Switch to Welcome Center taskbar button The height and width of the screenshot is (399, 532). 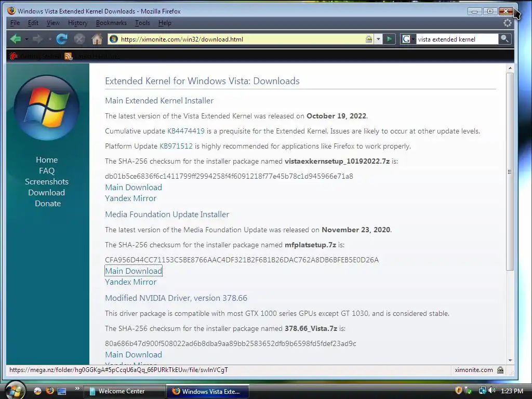pos(124,391)
